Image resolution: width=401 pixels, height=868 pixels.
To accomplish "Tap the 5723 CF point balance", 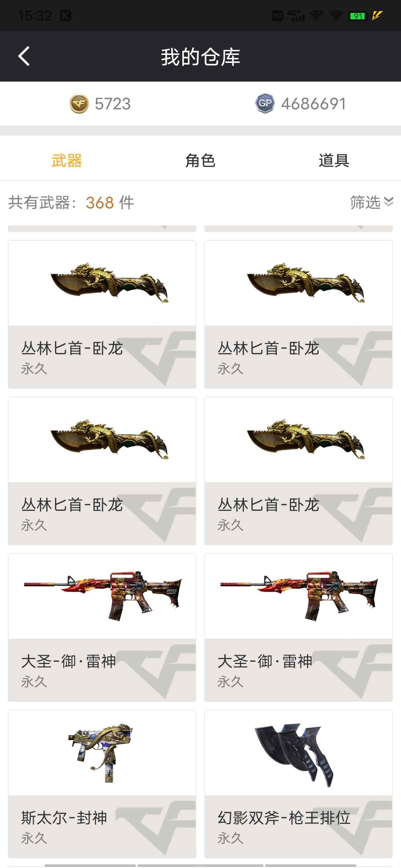I will coord(113,104).
